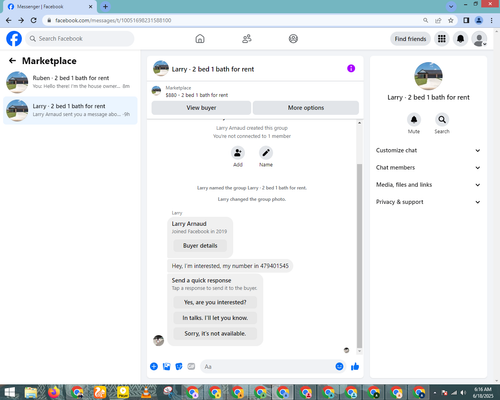The width and height of the screenshot is (500, 400).
Task: Attach a file with photo icon
Action: (166, 367)
